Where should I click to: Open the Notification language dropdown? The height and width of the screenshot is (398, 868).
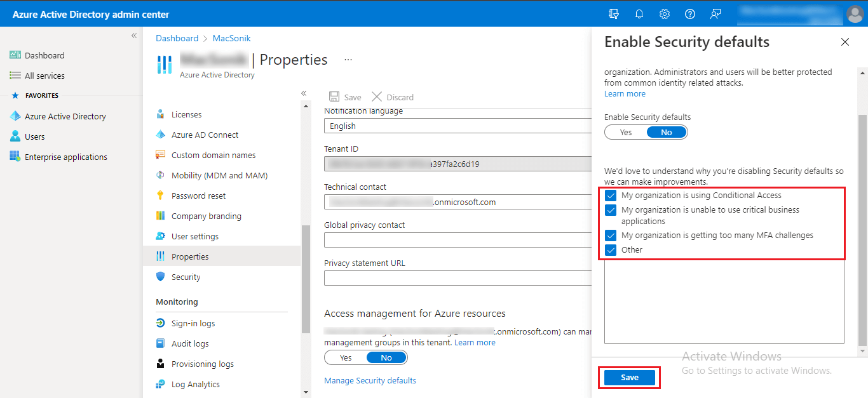[458, 126]
